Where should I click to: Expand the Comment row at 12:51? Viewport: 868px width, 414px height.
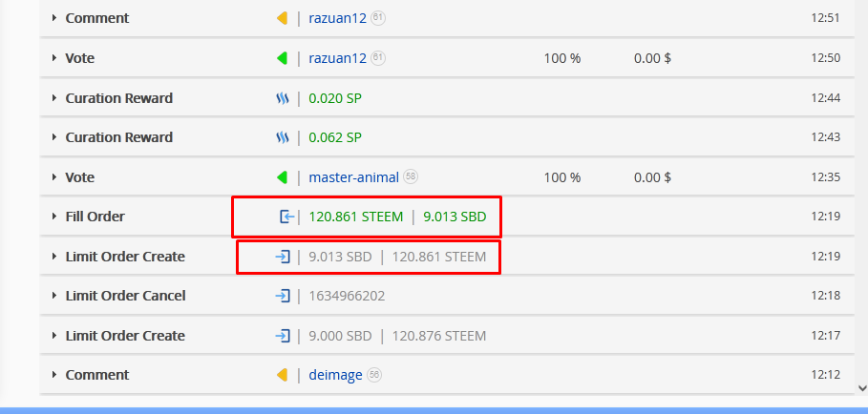tap(54, 18)
